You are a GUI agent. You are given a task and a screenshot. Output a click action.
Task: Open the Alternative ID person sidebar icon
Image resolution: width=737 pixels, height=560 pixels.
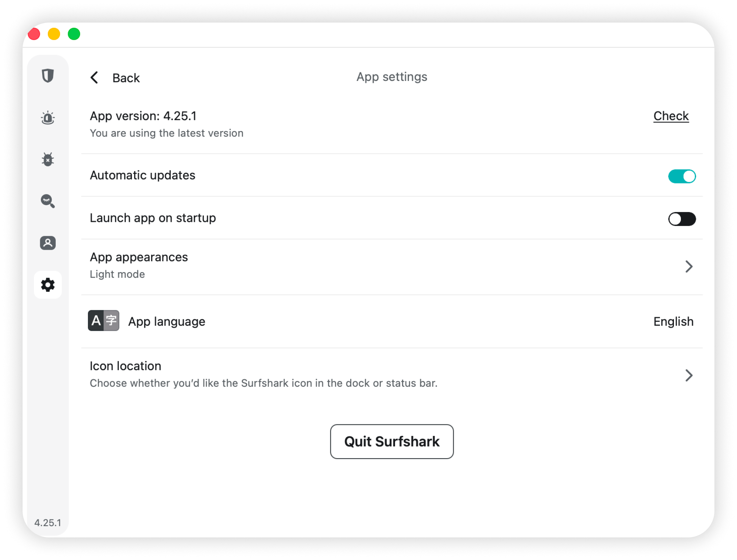(48, 243)
